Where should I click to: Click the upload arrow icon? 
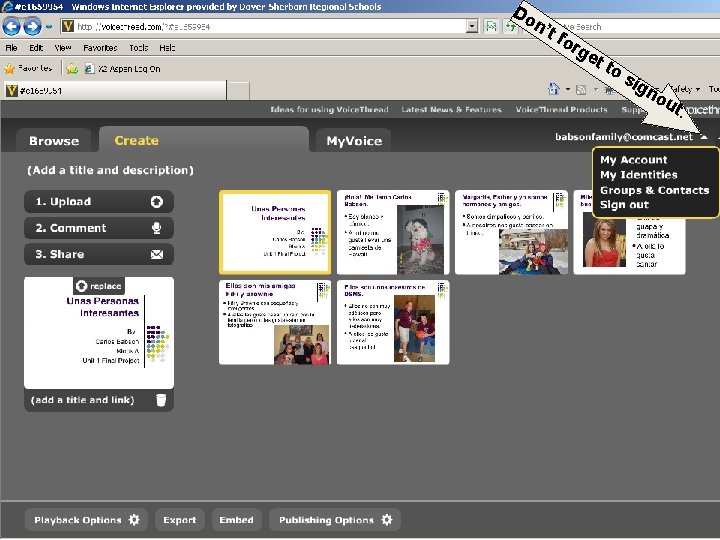157,202
